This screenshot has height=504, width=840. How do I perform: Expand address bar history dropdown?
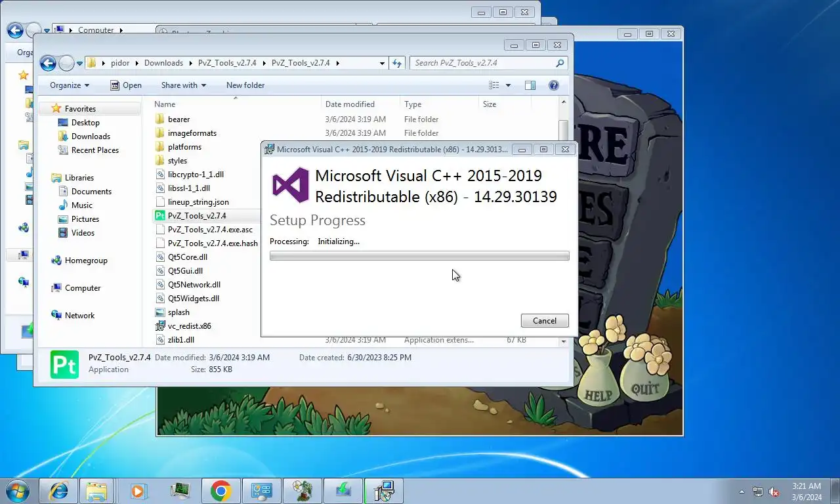pos(382,63)
